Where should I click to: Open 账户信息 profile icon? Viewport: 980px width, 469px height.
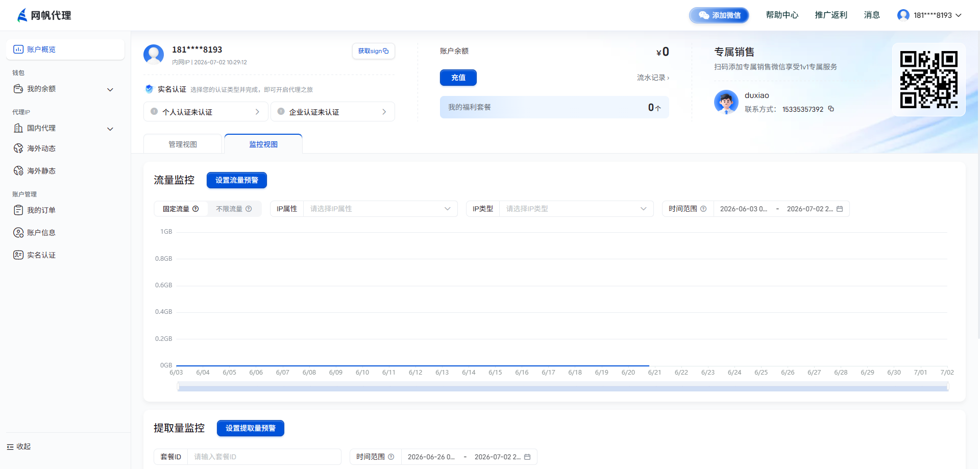tap(18, 233)
